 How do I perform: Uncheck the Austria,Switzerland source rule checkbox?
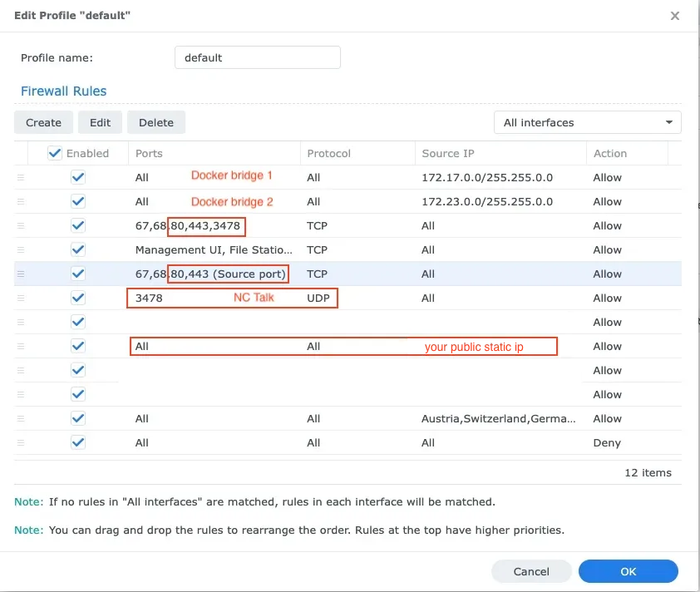pyautogui.click(x=78, y=418)
